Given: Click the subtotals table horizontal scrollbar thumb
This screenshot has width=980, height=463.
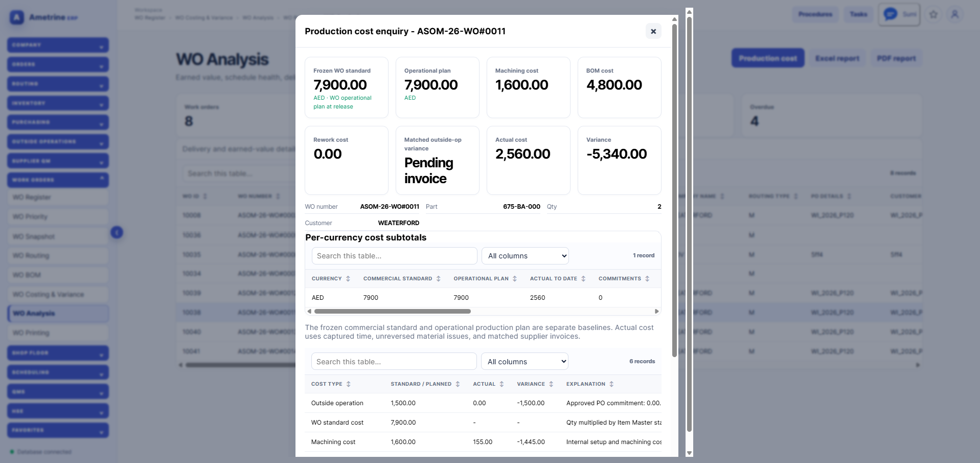Looking at the screenshot, I should pyautogui.click(x=393, y=311).
